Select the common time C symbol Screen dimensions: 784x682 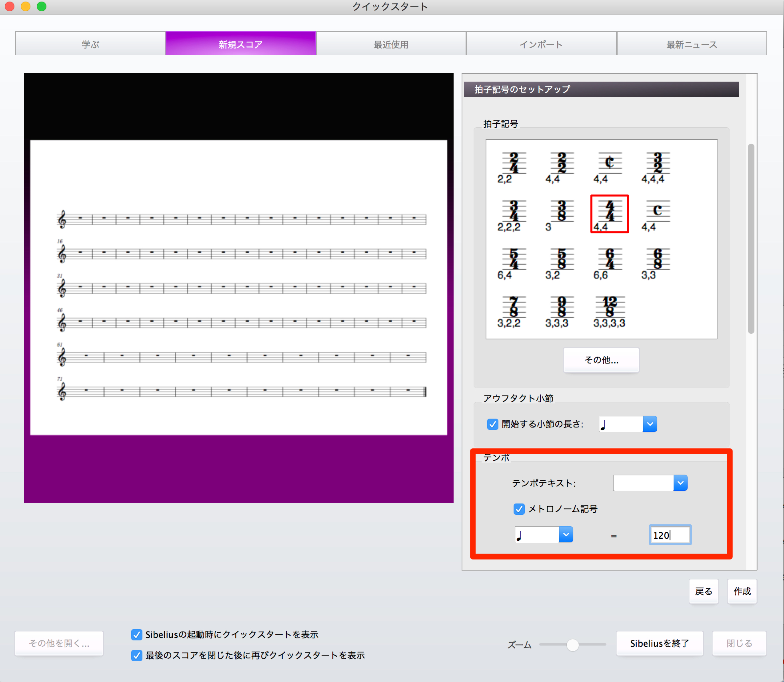pos(657,215)
